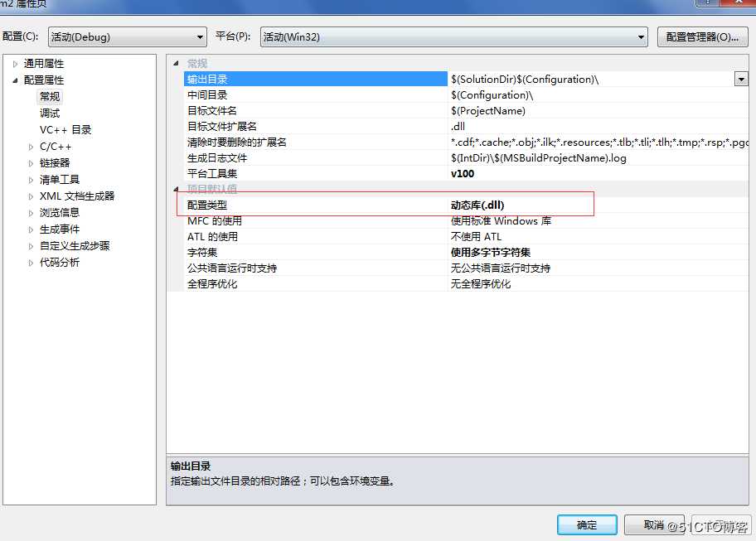This screenshot has height=541, width=756.
Task: Open the 平台 Win32 dropdown
Action: [x=453, y=37]
